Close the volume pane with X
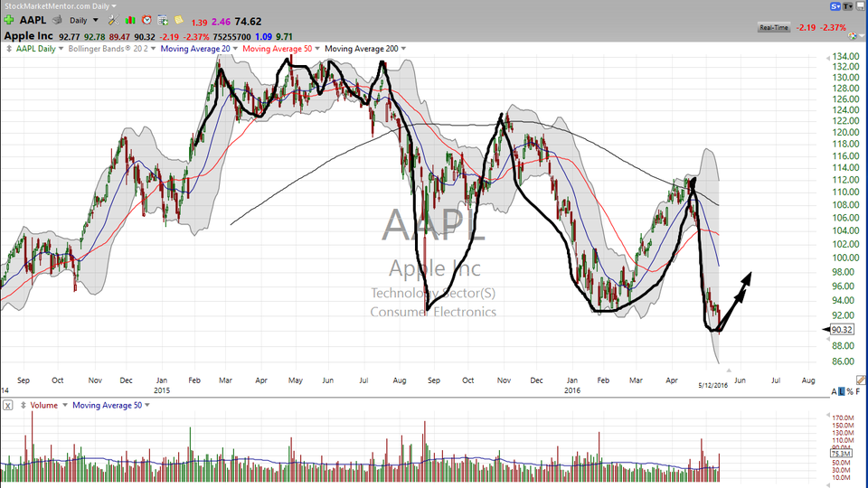Screen dimensions: 868x488 pyautogui.click(x=8, y=406)
